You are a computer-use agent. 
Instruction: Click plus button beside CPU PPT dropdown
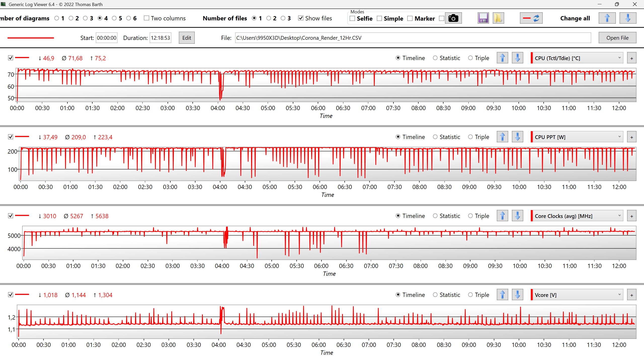pyautogui.click(x=632, y=137)
